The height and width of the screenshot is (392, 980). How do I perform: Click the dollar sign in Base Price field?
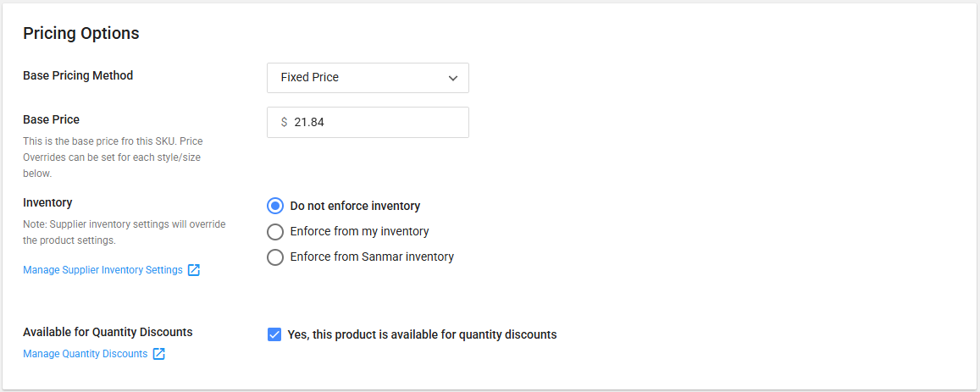[284, 122]
